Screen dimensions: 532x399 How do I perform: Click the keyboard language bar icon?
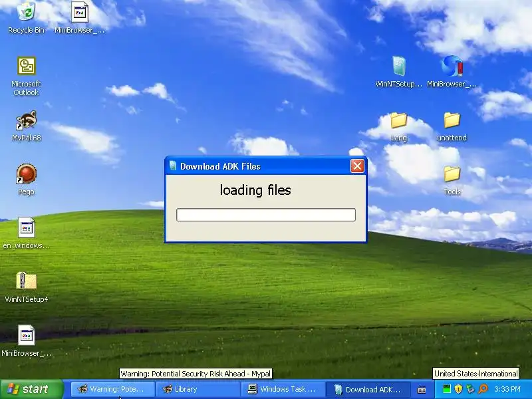[x=422, y=390]
